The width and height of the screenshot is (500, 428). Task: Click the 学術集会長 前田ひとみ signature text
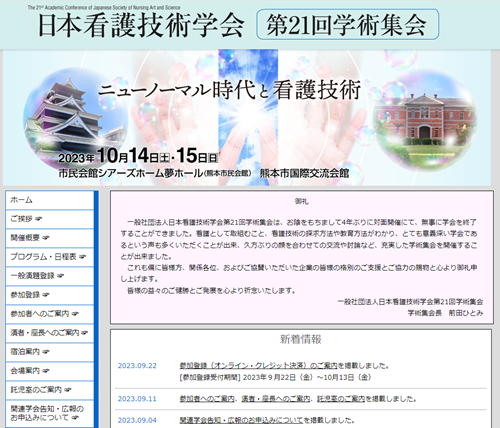[445, 313]
